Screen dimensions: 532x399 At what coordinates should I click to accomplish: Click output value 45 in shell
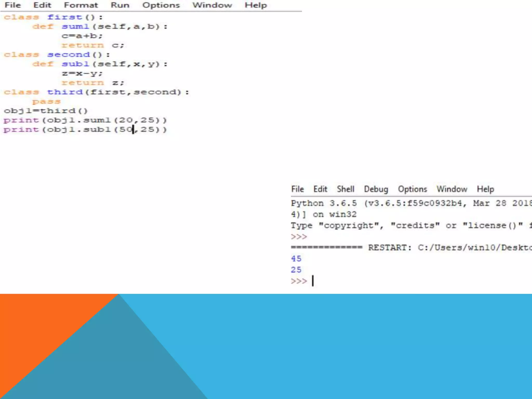tap(296, 259)
